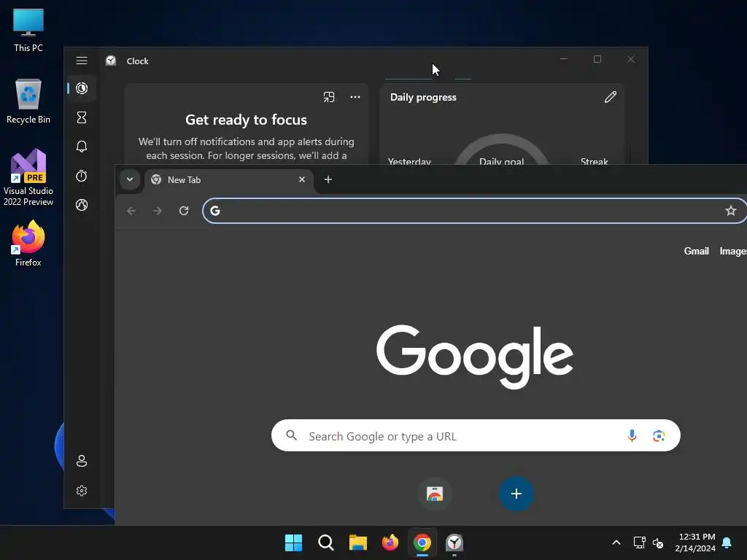Open the Alarm bell in Clock sidebar
Screen dimensions: 747x560
point(82,146)
